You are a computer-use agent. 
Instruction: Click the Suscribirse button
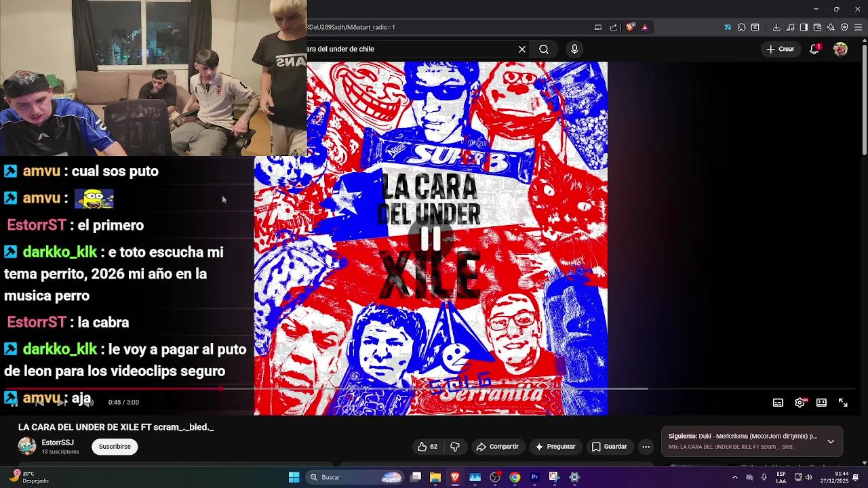[115, 447]
